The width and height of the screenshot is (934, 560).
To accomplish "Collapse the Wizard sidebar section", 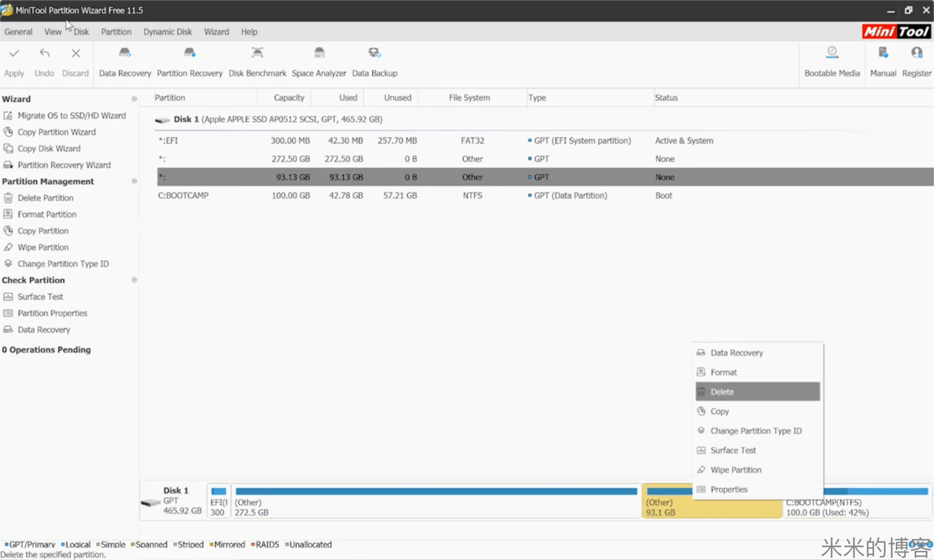I will [x=134, y=99].
